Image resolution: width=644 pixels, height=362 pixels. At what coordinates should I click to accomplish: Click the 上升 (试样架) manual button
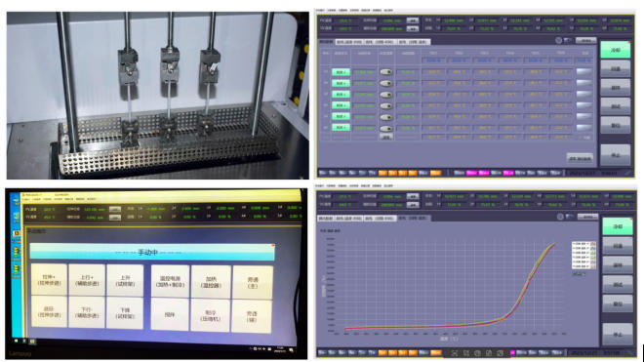[x=125, y=280]
